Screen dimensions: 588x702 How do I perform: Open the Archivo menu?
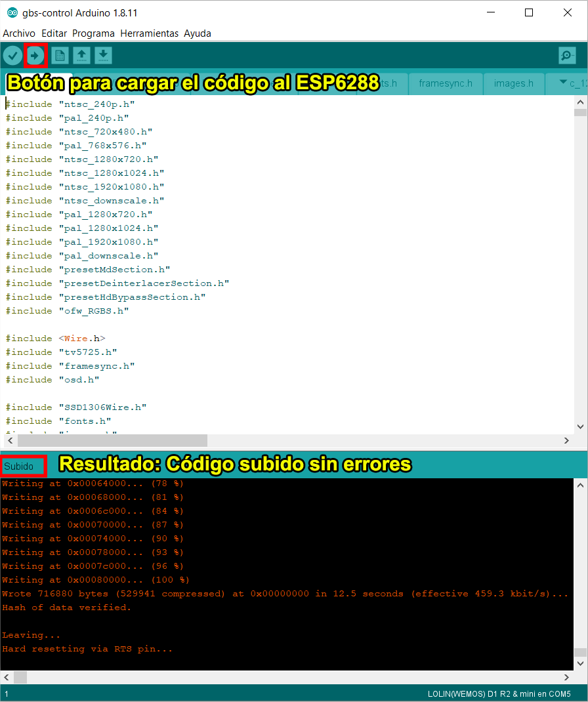19,33
